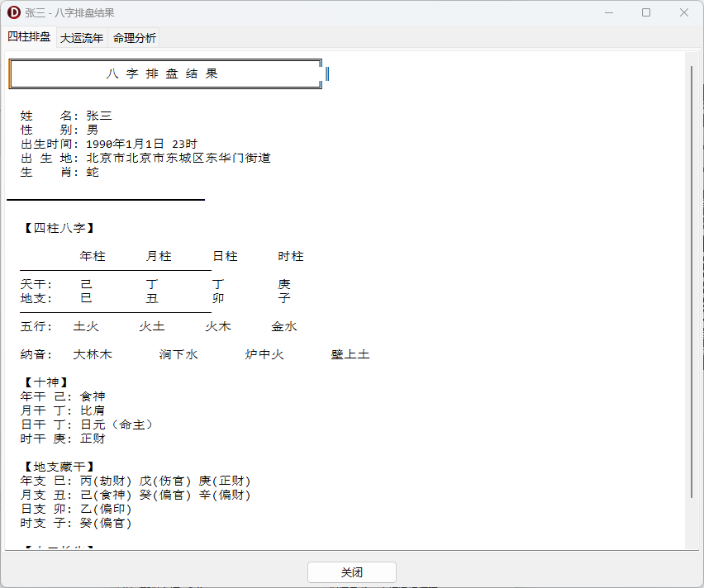Select the 纳音 value 炉中火

click(x=264, y=353)
